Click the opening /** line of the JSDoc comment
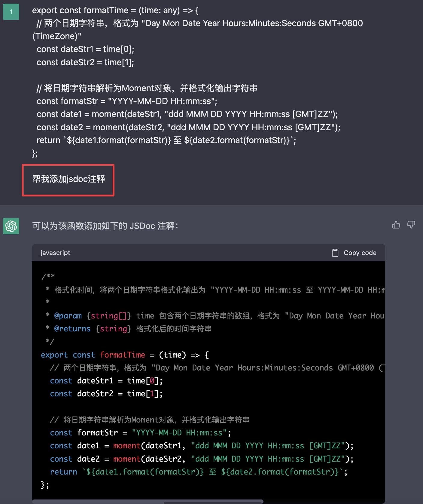 click(48, 276)
